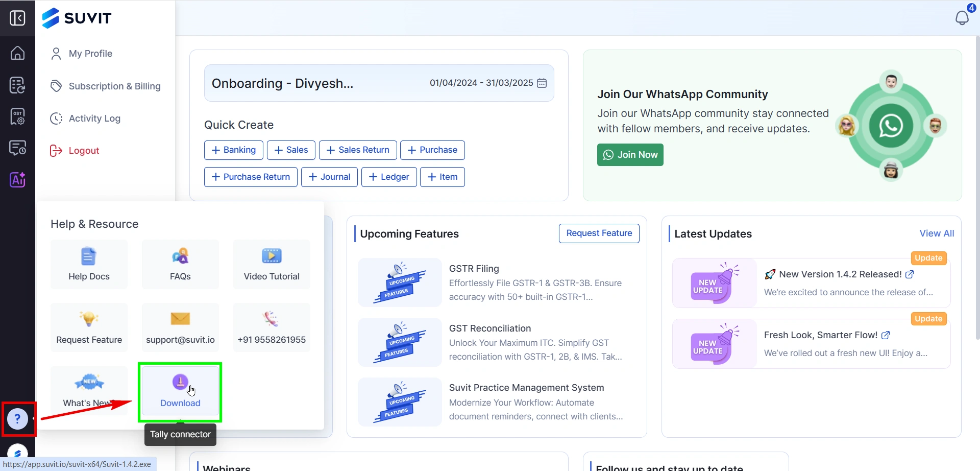Open the financial year calendar icon

click(542, 83)
